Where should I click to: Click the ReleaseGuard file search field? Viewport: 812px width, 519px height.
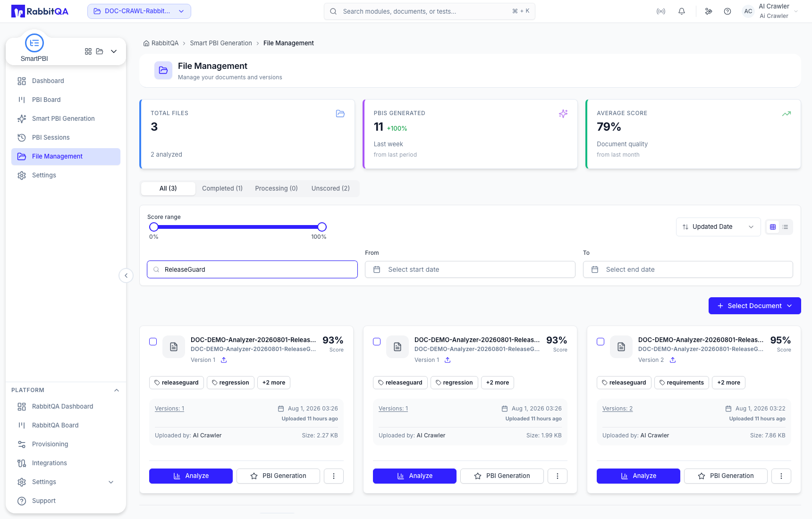click(252, 269)
